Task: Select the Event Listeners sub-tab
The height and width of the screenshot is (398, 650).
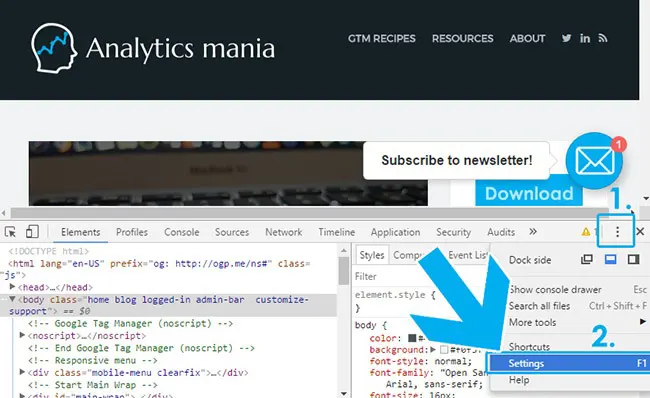Action: coord(469,255)
